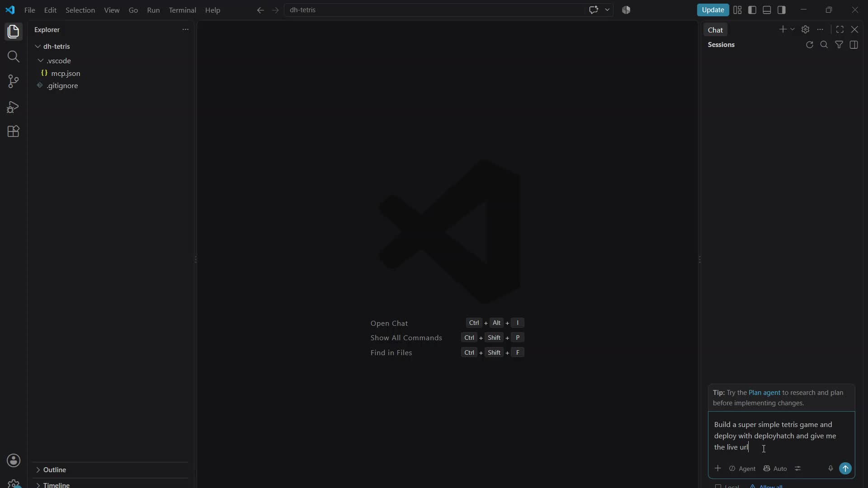Open the Auto model picker
Image resolution: width=868 pixels, height=488 pixels.
(x=775, y=469)
